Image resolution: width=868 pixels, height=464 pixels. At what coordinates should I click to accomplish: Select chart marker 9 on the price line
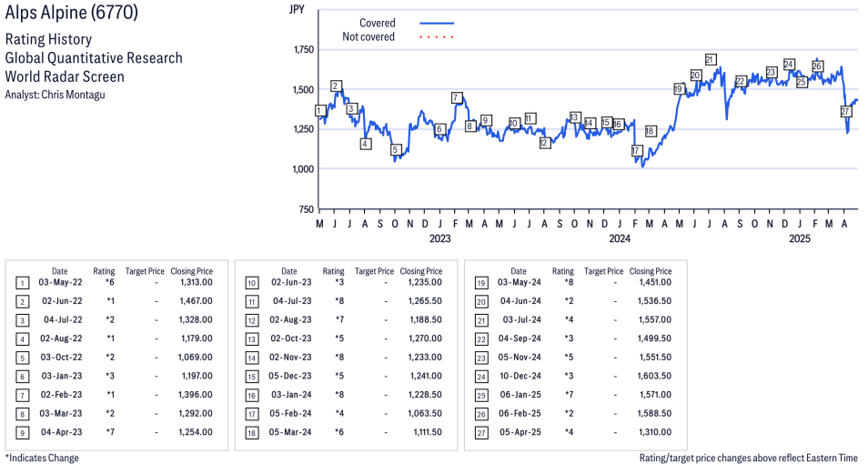[x=485, y=120]
